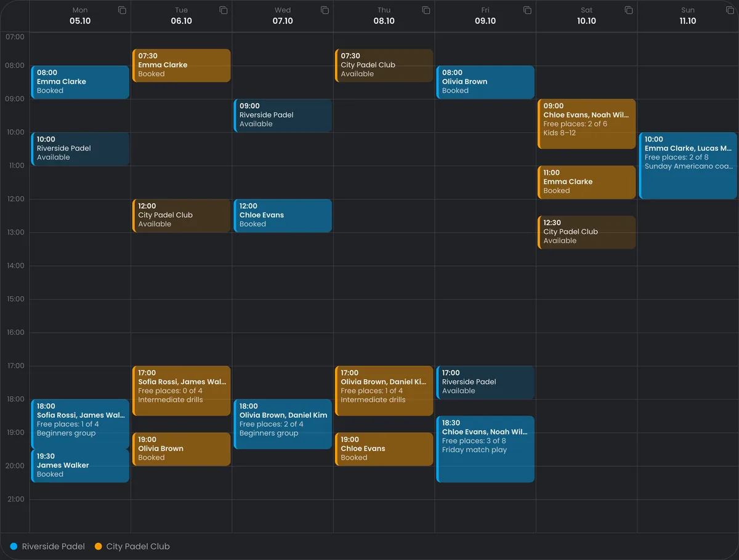
Task: Open Saturday 09:00 Kids 8–12 session
Action: (587, 124)
